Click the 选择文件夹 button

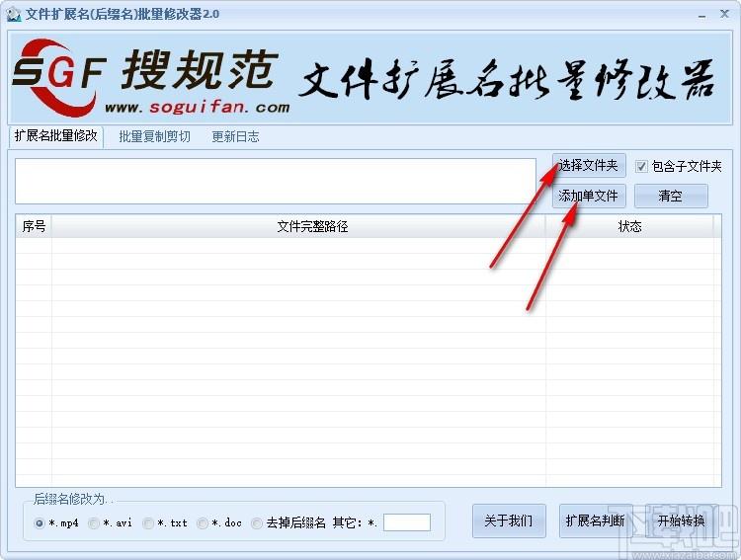pyautogui.click(x=589, y=165)
